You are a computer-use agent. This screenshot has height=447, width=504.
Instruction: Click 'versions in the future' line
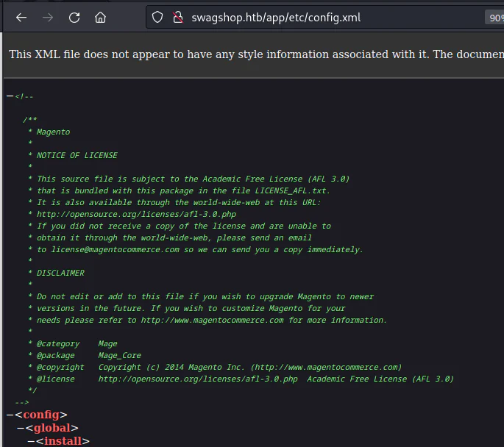click(186, 308)
